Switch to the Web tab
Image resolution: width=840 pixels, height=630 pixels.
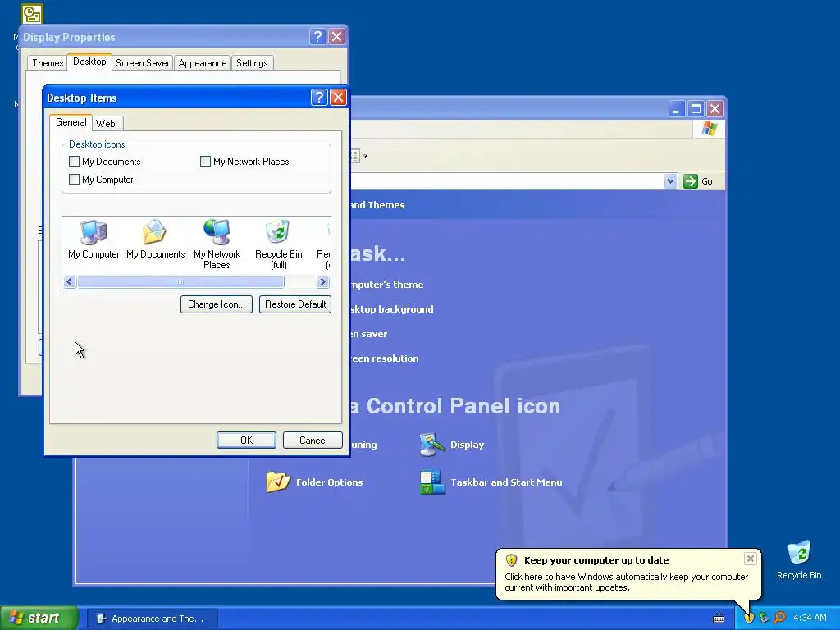[x=106, y=124]
